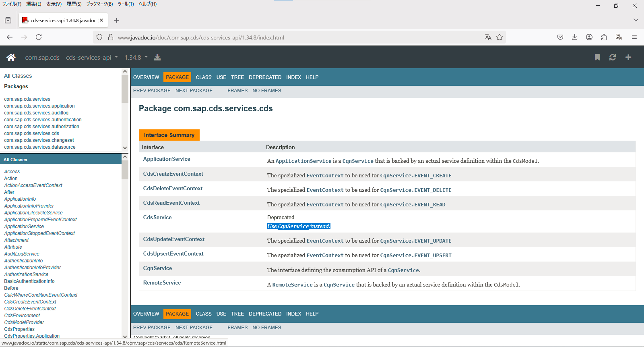Open CdsCreateEventContext interface in summary table
Image resolution: width=644 pixels, height=347 pixels.
pyautogui.click(x=173, y=174)
